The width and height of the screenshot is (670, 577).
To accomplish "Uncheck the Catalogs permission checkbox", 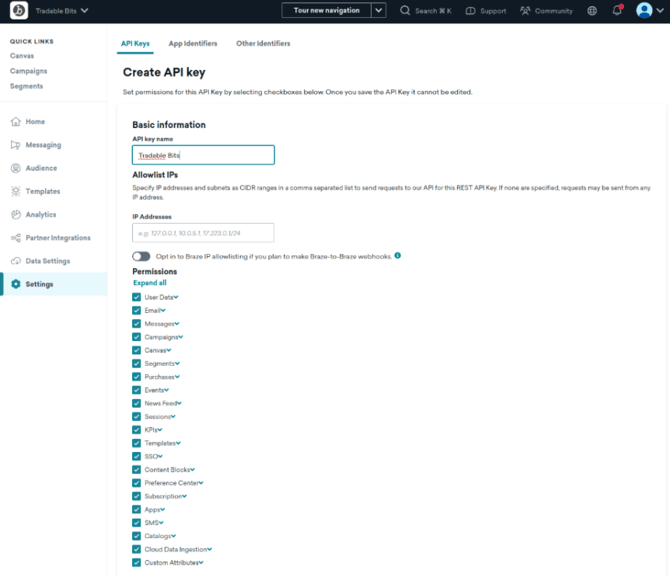I will (137, 536).
